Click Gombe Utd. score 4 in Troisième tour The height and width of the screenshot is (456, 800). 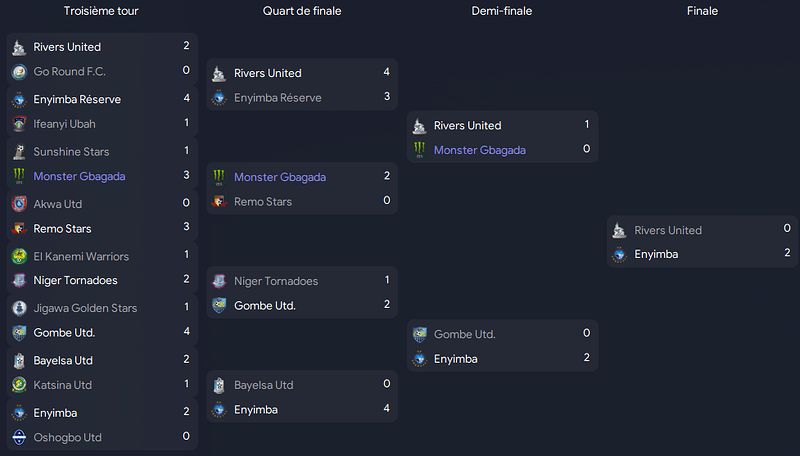[x=186, y=331]
